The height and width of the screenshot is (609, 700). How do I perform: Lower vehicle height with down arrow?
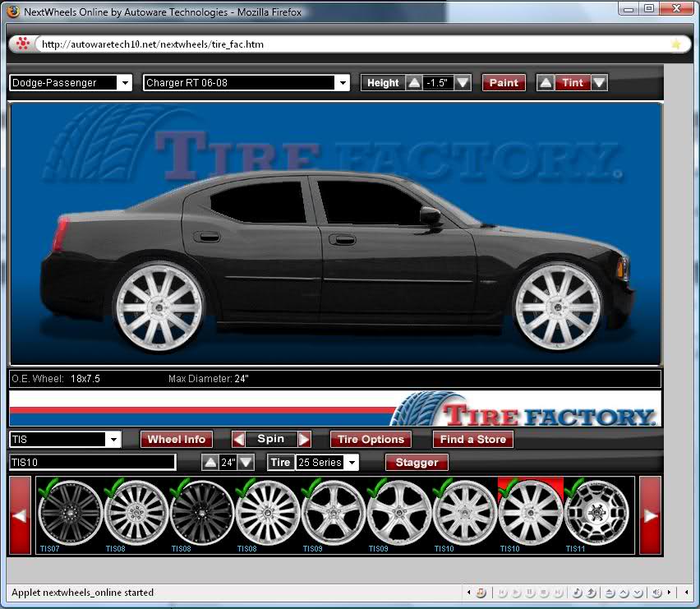click(x=463, y=83)
